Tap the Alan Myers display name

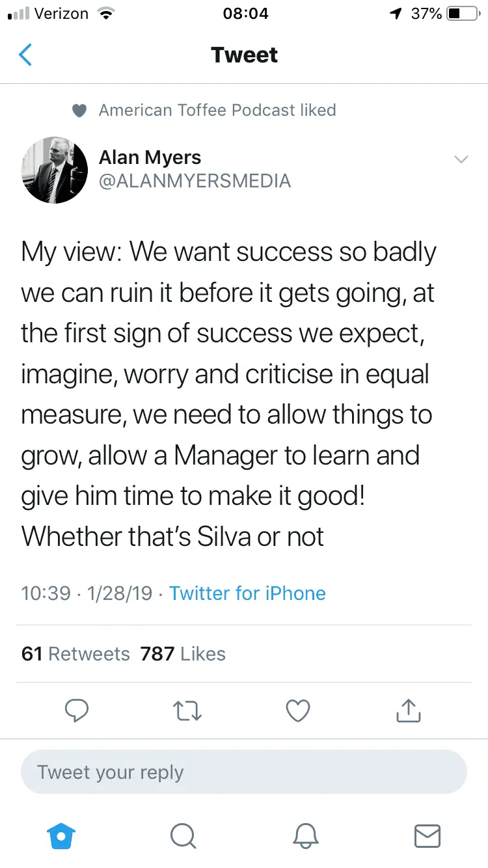[x=150, y=157]
